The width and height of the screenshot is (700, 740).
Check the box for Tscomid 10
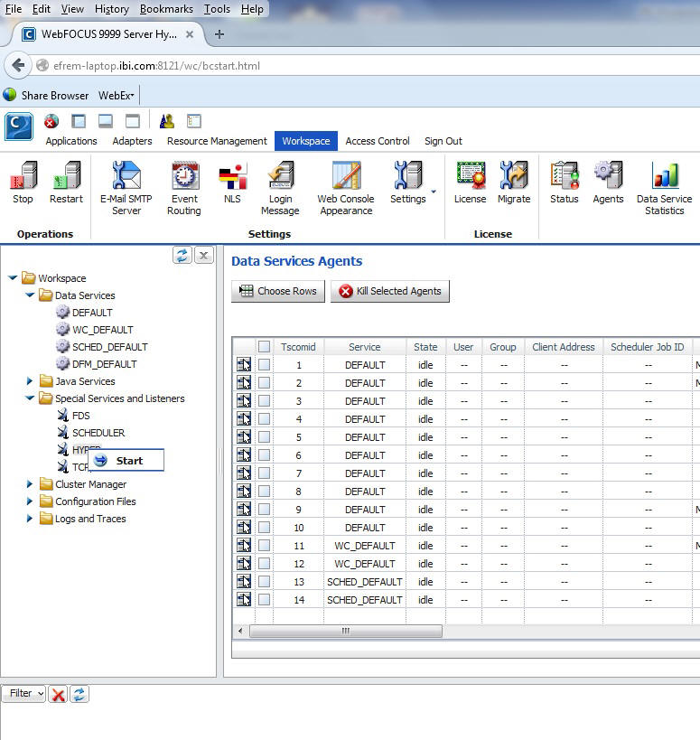(264, 528)
